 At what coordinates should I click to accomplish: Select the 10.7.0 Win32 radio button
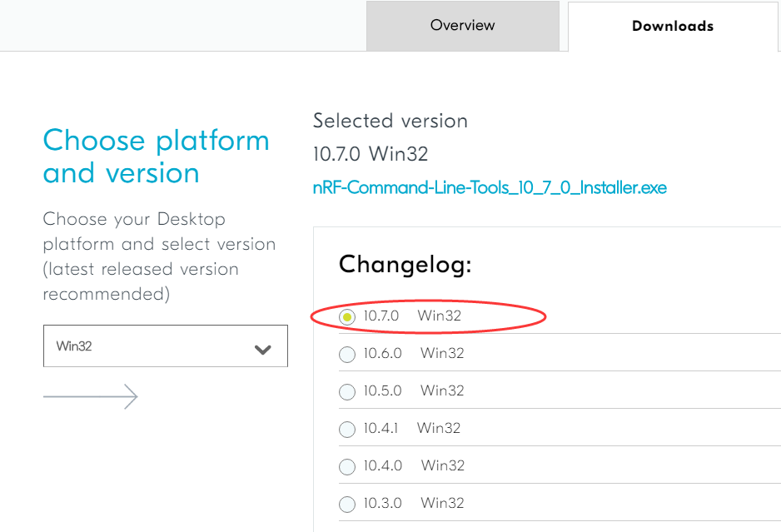tap(346, 316)
